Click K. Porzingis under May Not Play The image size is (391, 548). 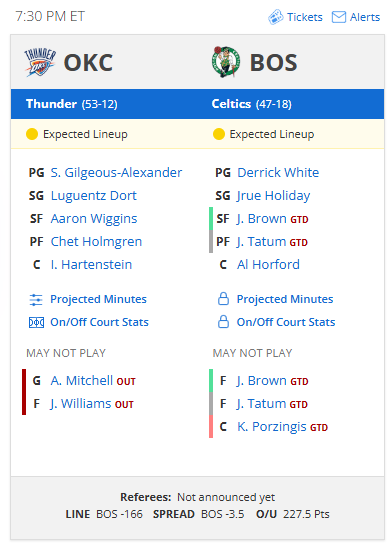(271, 427)
